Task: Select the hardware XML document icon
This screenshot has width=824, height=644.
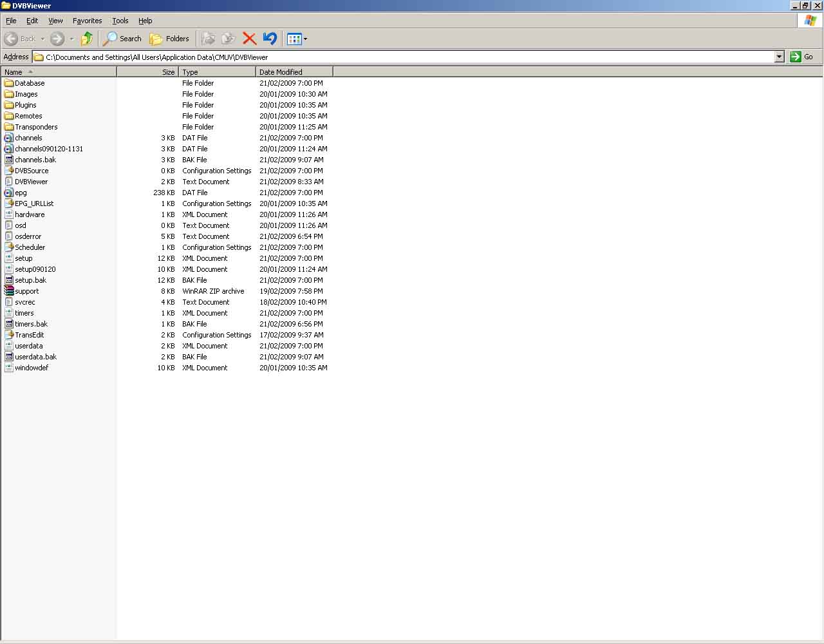Action: pos(9,214)
